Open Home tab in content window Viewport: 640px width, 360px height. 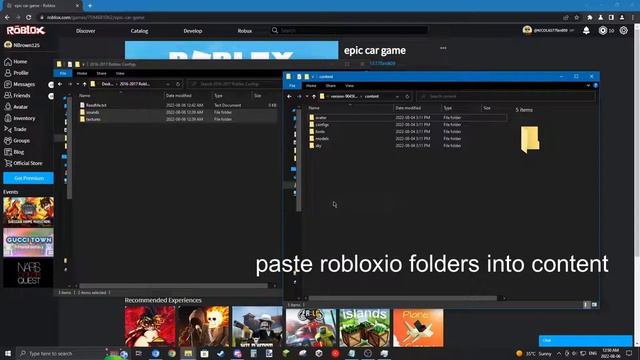311,86
